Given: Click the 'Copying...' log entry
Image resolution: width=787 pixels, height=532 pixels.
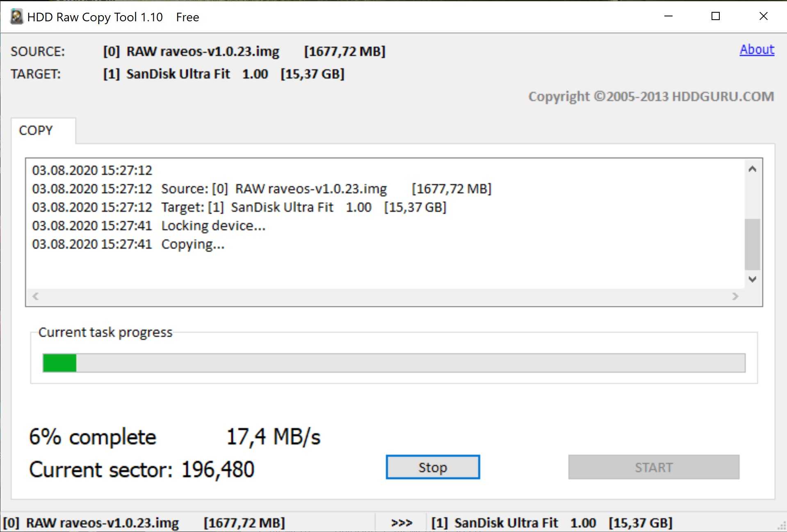Looking at the screenshot, I should [x=193, y=244].
